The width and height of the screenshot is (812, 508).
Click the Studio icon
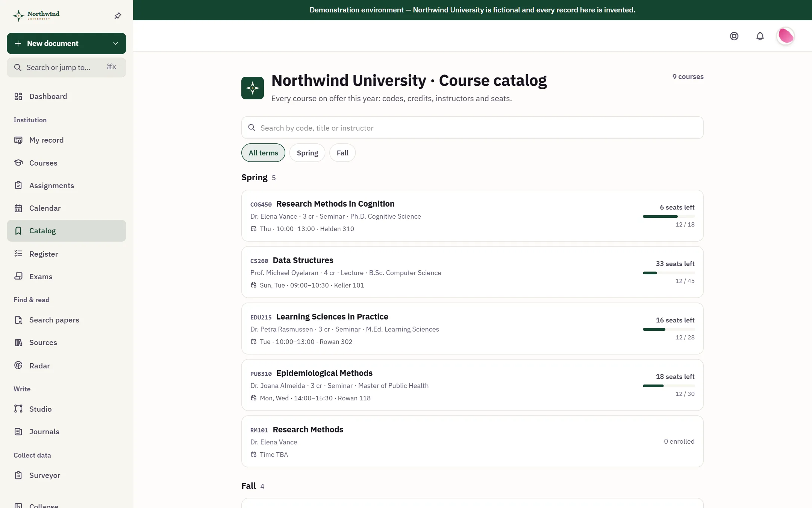click(18, 409)
